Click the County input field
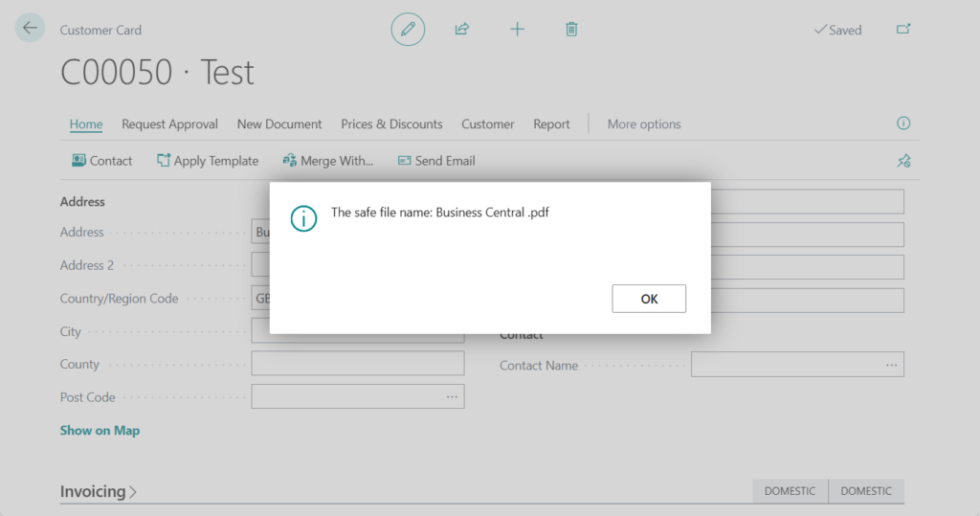 tap(357, 364)
